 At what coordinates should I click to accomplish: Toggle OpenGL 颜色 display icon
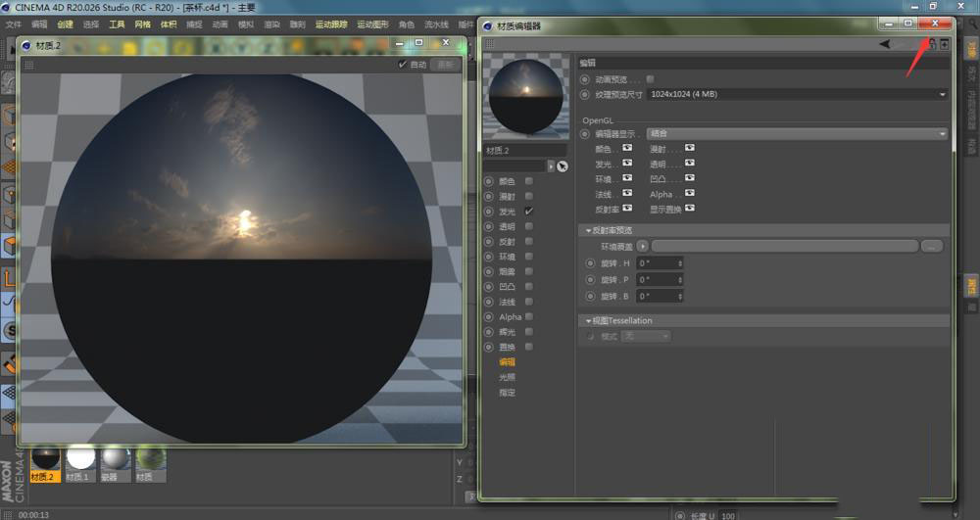point(627,148)
